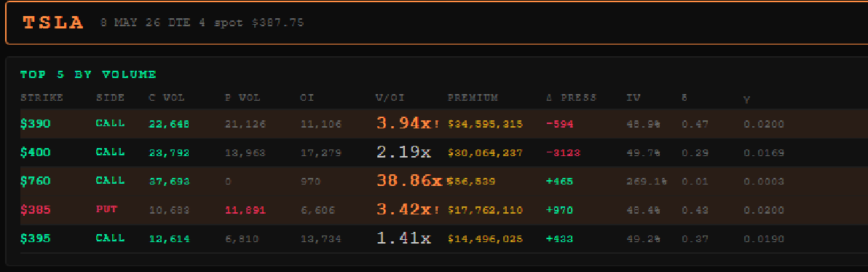This screenshot has width=868, height=272.
Task: Click the -3123 delta pressure value
Action: click(x=563, y=153)
